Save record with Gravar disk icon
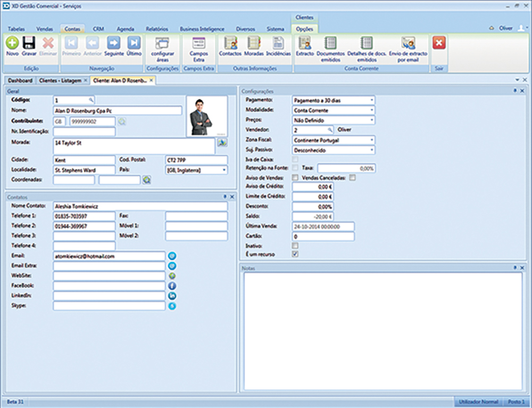Viewport: 532px width, 408px height. [x=29, y=44]
